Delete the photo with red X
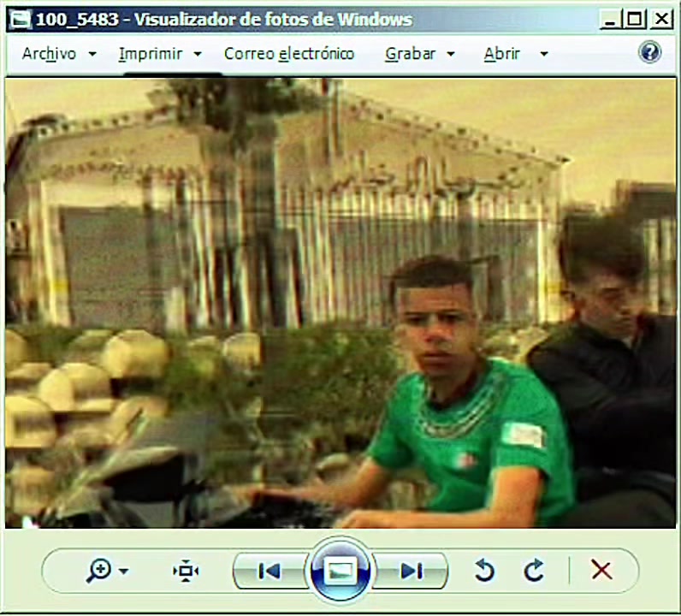The height and width of the screenshot is (616, 681). pyautogui.click(x=601, y=570)
